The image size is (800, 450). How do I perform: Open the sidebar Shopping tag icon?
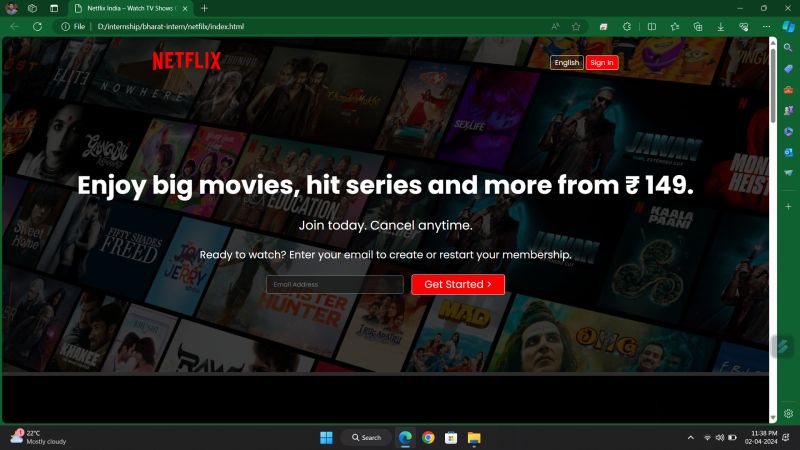(x=788, y=68)
